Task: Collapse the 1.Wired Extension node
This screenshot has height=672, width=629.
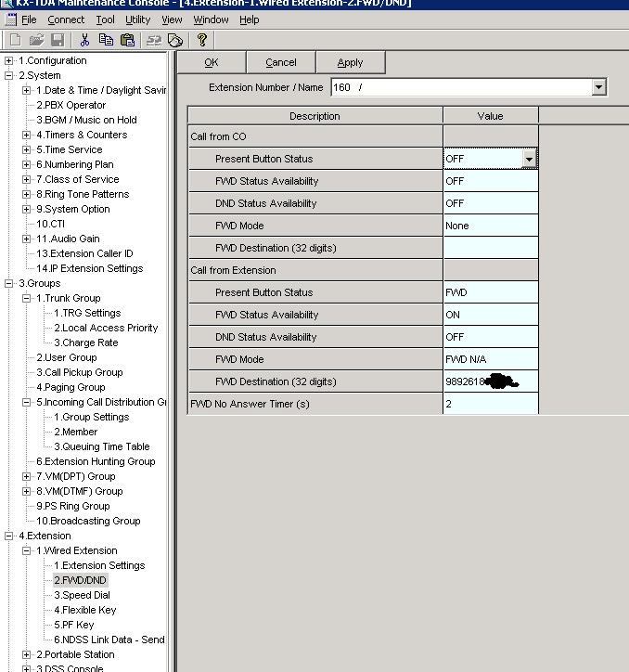Action: pyautogui.click(x=27, y=550)
